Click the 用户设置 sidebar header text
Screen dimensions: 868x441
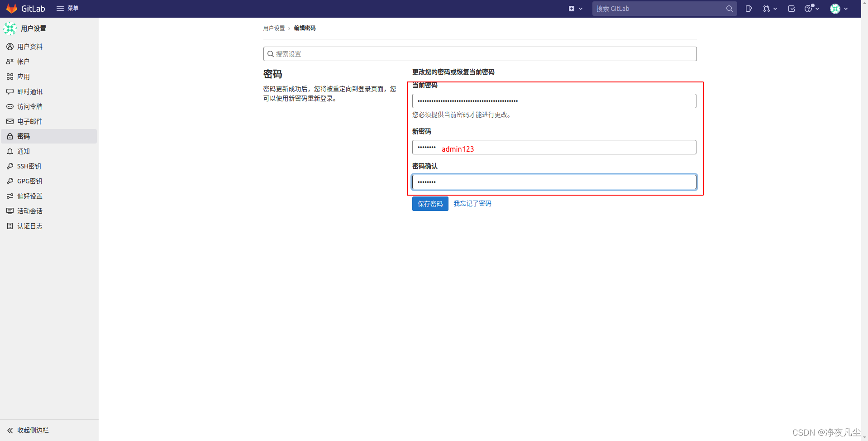point(33,29)
